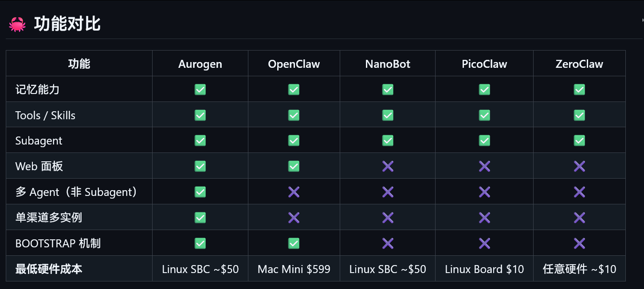644x289 pixels.
Task: Click the green checkmark for Aurogen 记忆能力
Action: coord(200,90)
